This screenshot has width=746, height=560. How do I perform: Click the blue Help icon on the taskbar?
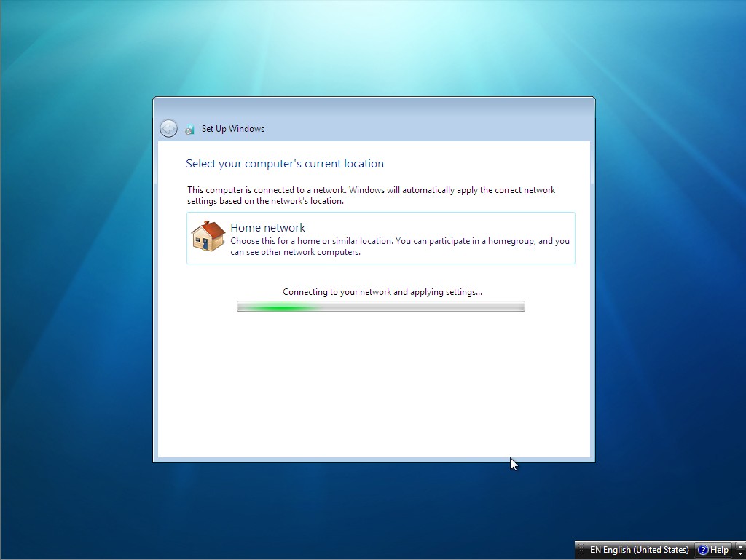pyautogui.click(x=702, y=550)
